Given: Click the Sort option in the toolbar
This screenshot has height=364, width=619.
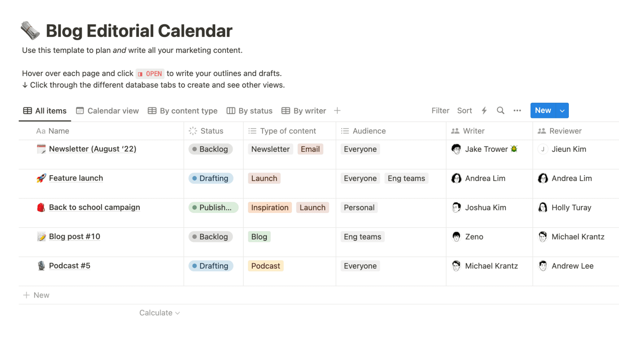Looking at the screenshot, I should point(464,110).
